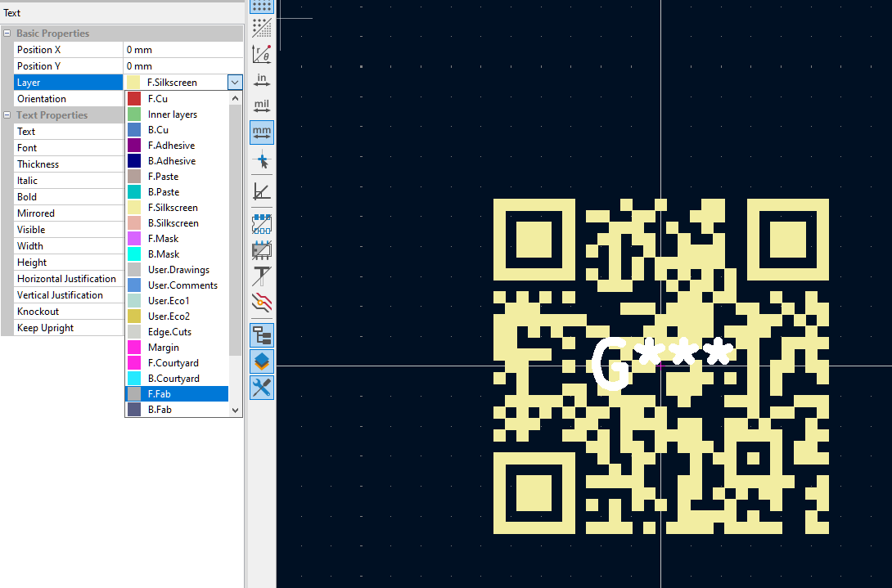Image resolution: width=892 pixels, height=588 pixels.
Task: Collapse the Text Properties section
Action: [7, 114]
